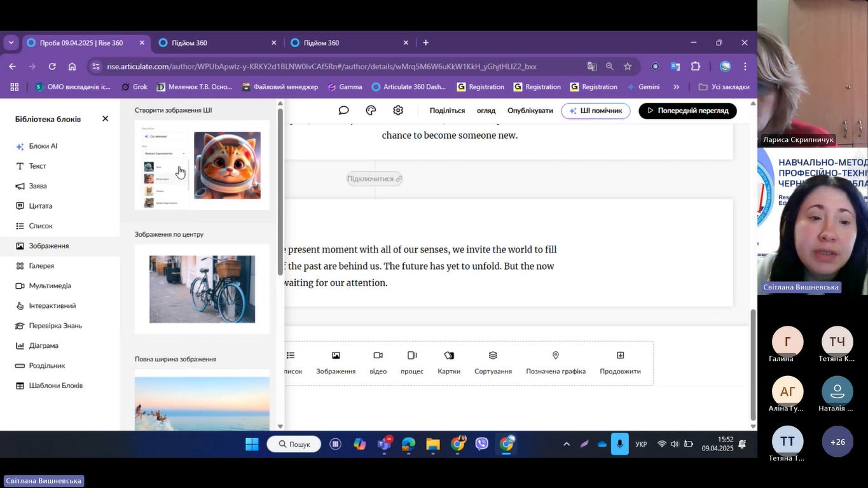This screenshot has height=488, width=868.
Task: Choose the centered bicycle image template
Action: pyautogui.click(x=202, y=289)
